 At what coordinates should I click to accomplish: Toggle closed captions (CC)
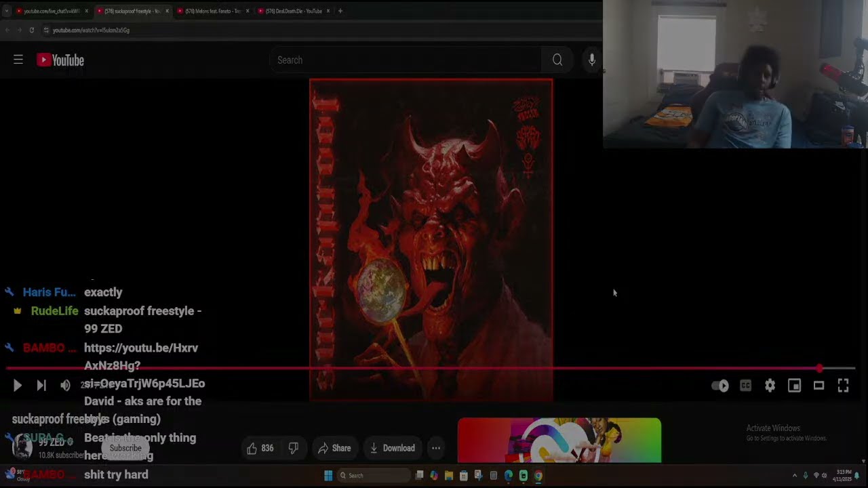[745, 386]
